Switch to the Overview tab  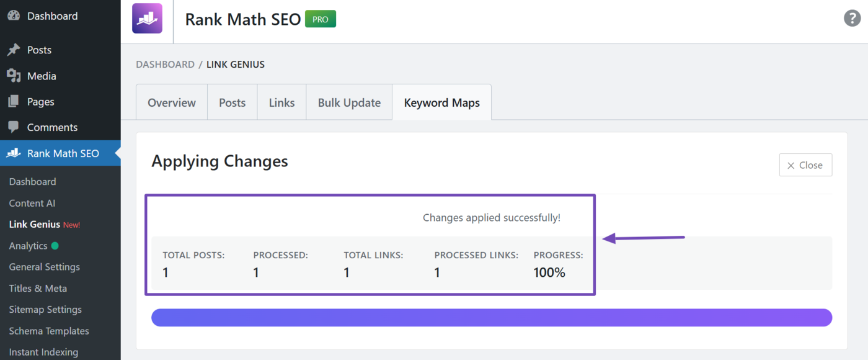tap(172, 102)
